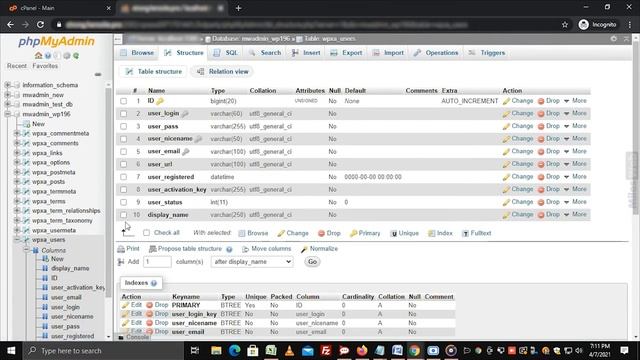Viewport: 640px width, 360px height.
Task: Open the Operations tab
Action: tap(436, 53)
